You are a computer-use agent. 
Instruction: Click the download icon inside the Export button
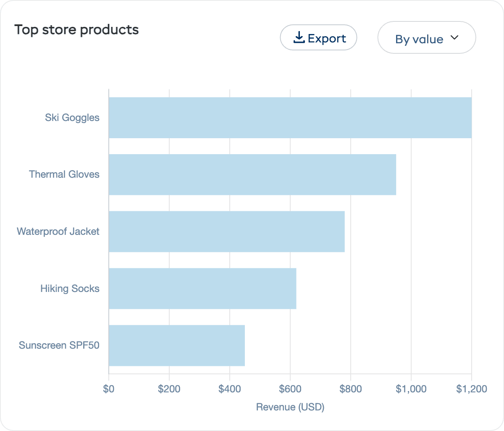click(299, 37)
